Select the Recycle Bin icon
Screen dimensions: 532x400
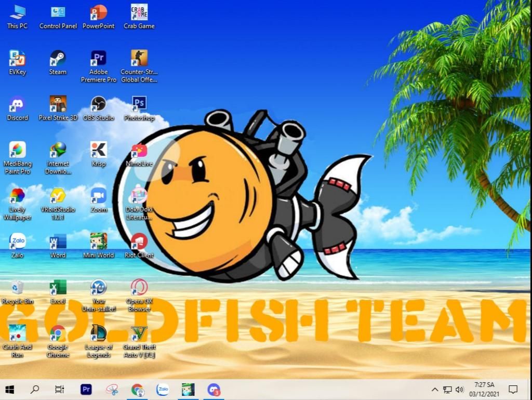click(17, 292)
